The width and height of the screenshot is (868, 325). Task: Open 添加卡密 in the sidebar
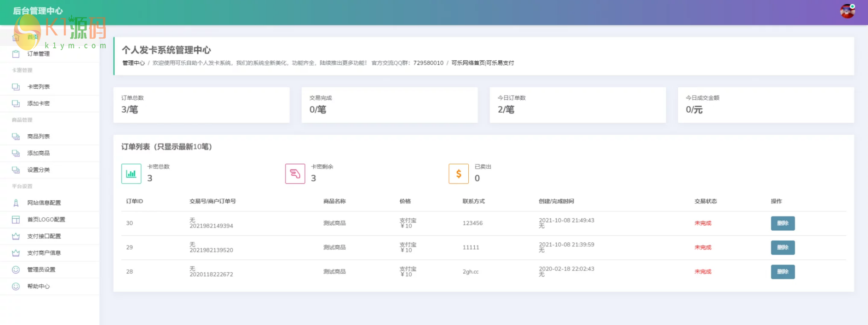click(39, 103)
